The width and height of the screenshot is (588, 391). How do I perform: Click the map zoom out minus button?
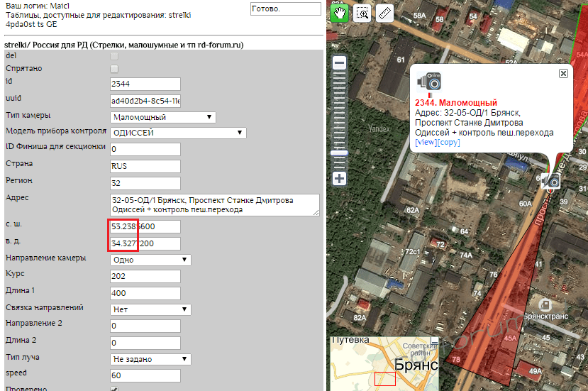coord(340,63)
